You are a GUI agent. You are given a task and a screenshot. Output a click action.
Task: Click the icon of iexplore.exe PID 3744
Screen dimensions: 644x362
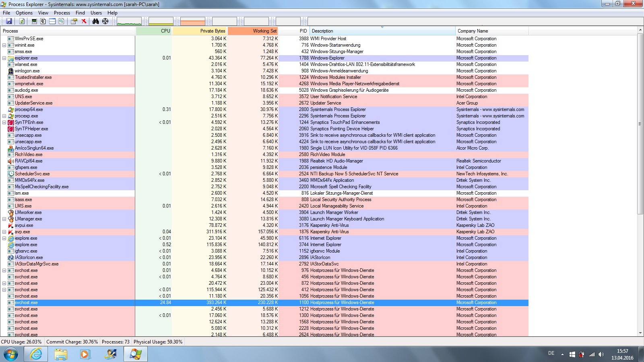click(11, 245)
